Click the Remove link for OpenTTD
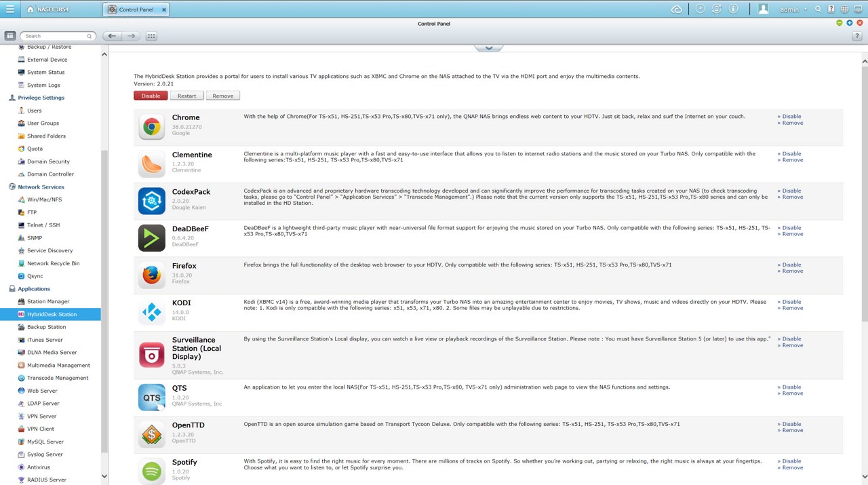This screenshot has width=868, height=485. coord(791,430)
